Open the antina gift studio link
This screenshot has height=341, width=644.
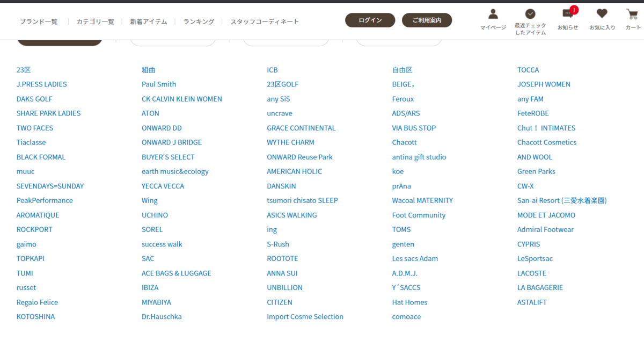coord(419,157)
